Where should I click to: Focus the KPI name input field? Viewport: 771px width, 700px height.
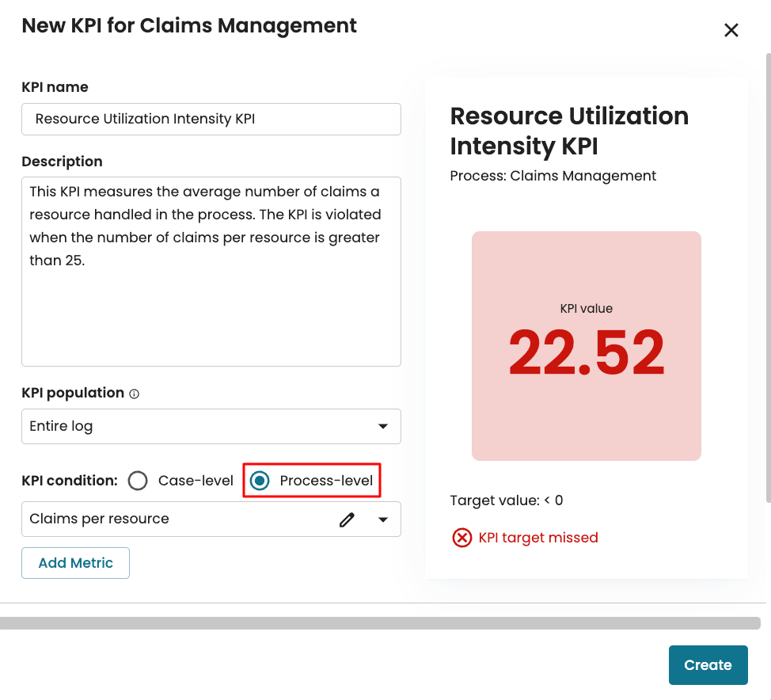[211, 119]
